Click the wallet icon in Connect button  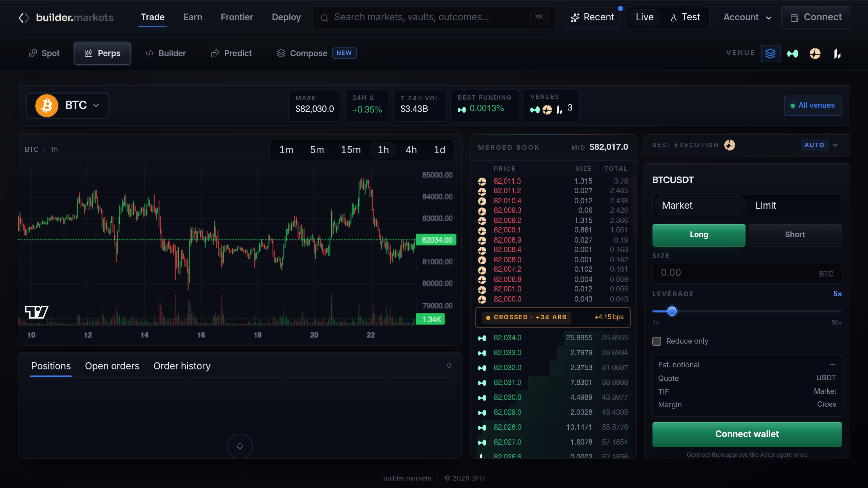[794, 18]
